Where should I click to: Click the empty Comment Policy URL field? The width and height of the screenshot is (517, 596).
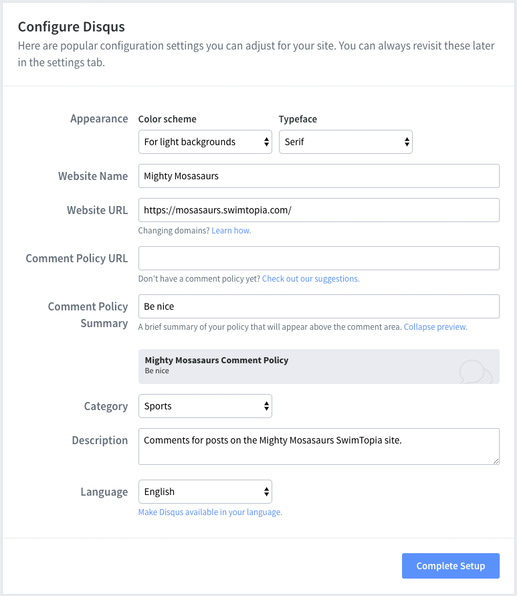319,258
